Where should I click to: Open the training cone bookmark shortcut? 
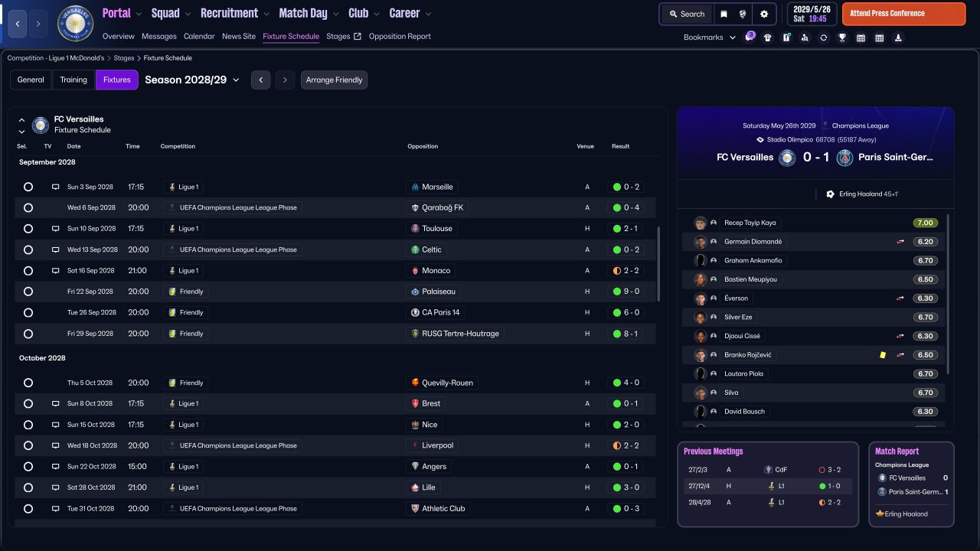coord(898,37)
